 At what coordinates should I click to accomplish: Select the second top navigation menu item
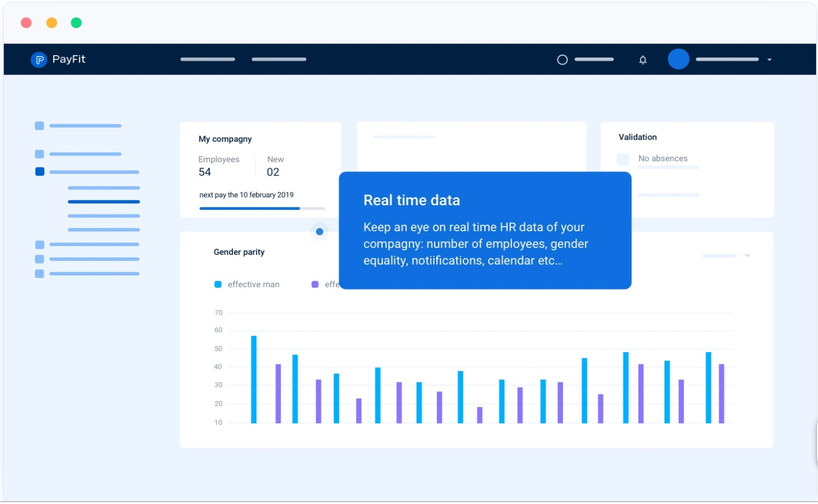(279, 59)
